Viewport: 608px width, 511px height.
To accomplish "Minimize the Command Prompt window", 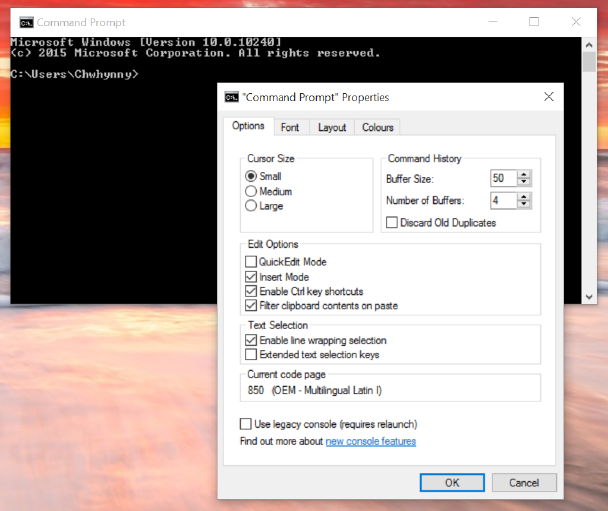I will point(493,22).
